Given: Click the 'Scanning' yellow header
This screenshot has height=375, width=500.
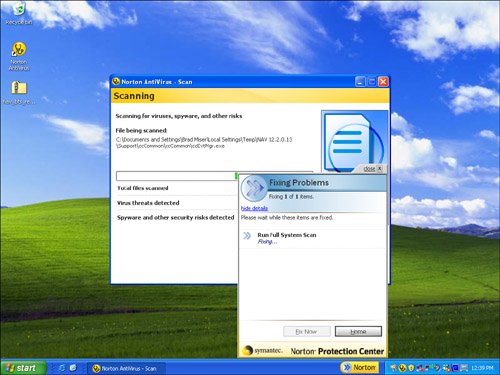Looking at the screenshot, I should click(250, 96).
